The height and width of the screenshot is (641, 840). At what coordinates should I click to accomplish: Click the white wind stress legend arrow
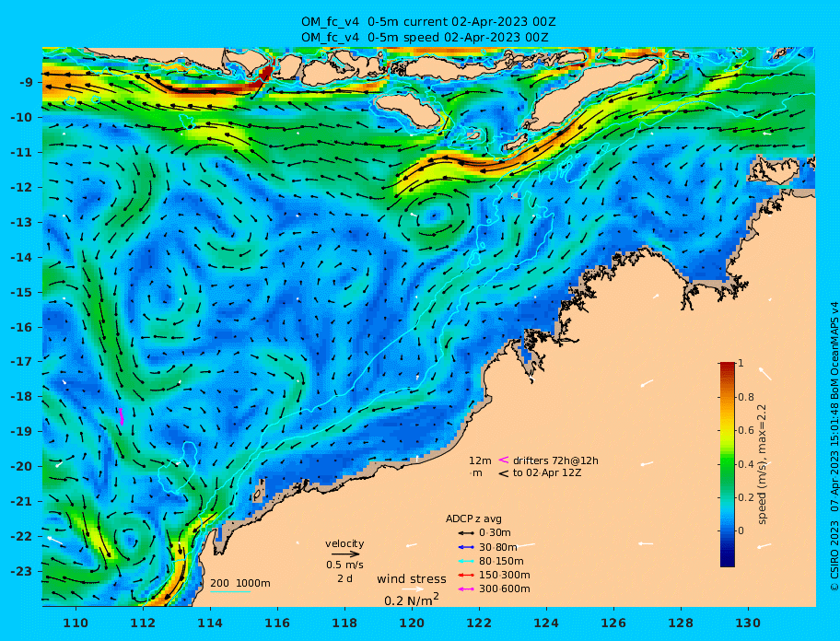pos(413,589)
